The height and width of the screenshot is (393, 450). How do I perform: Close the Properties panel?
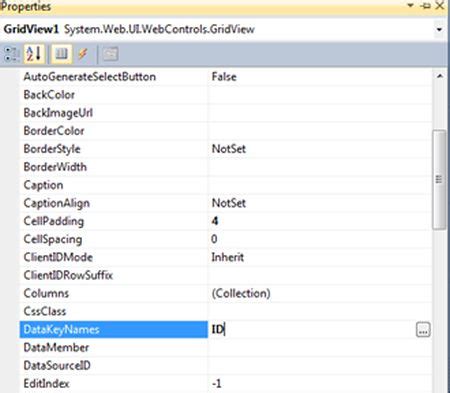(440, 5)
